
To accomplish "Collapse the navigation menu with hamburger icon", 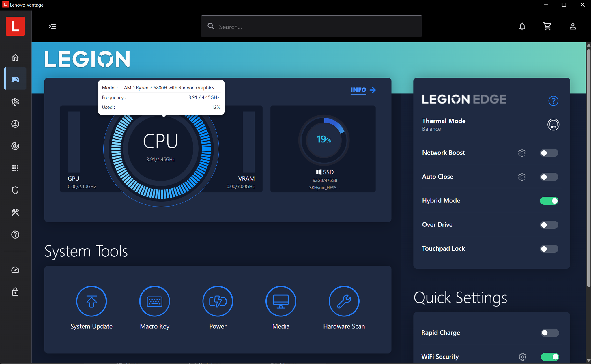I will tap(52, 27).
